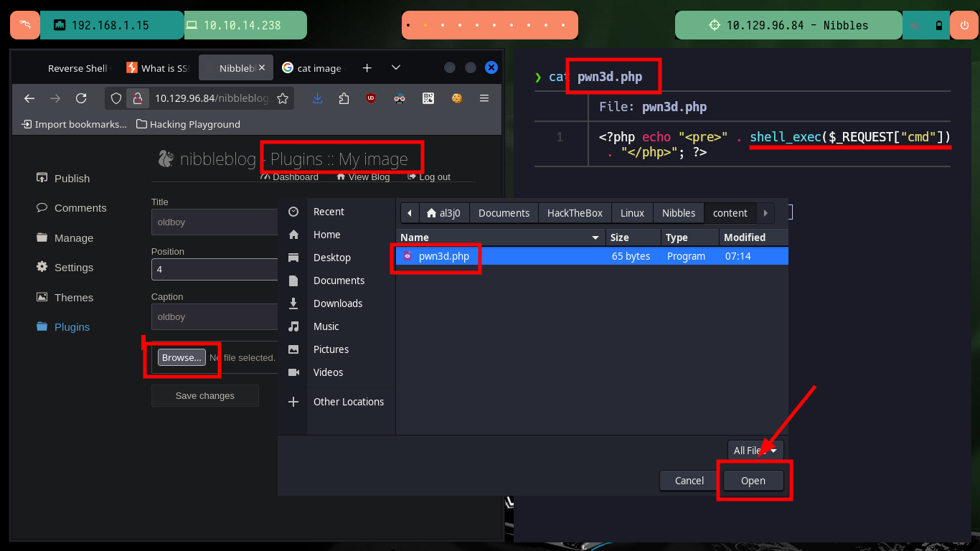
Task: Open Publish in nibbleblog sidebar
Action: 63,178
